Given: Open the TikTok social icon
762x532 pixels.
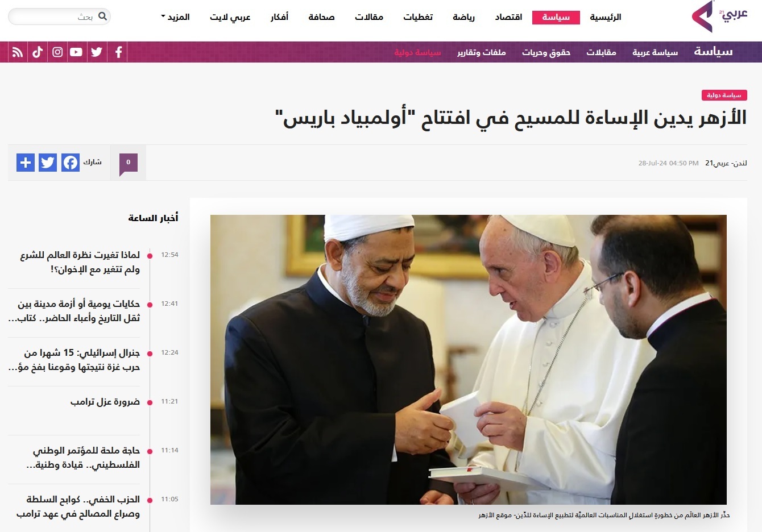Looking at the screenshot, I should (38, 52).
